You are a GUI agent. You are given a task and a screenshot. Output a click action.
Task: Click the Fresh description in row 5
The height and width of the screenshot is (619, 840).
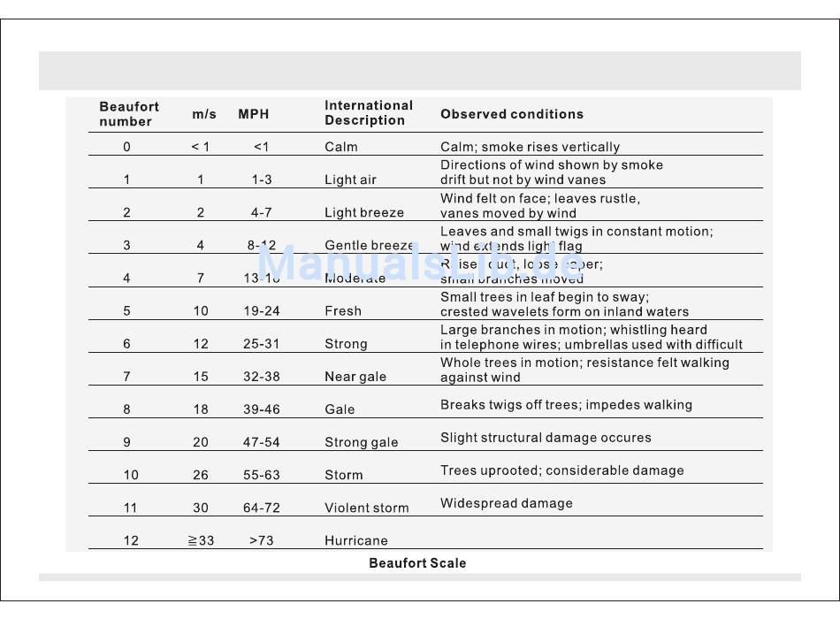click(343, 311)
